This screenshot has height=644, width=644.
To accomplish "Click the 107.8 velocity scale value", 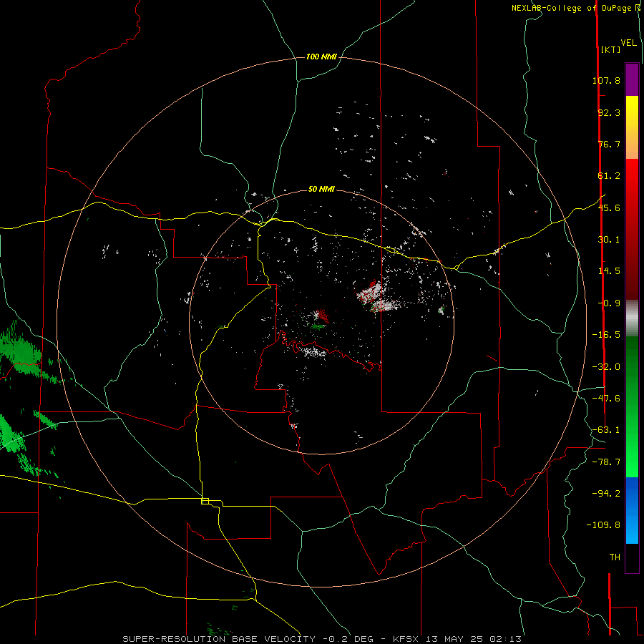I will (606, 80).
